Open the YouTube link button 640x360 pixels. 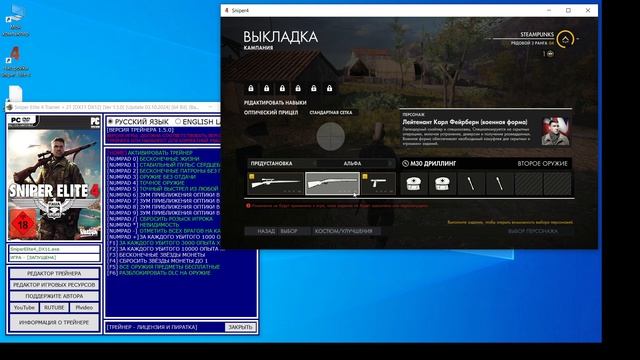click(24, 308)
